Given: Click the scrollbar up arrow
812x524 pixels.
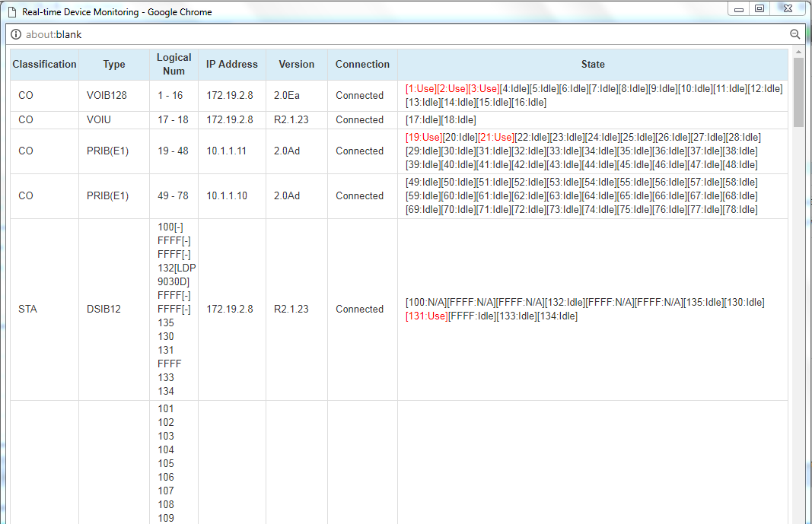Looking at the screenshot, I should click(x=798, y=52).
